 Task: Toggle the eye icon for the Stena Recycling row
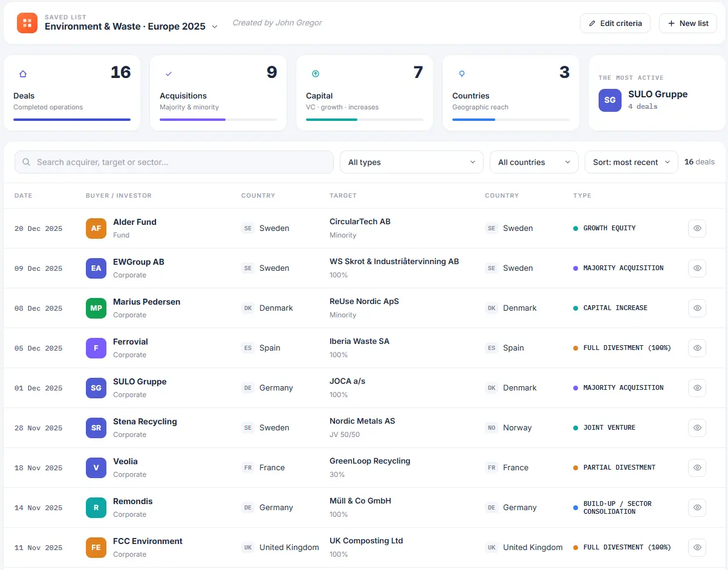[x=697, y=428]
